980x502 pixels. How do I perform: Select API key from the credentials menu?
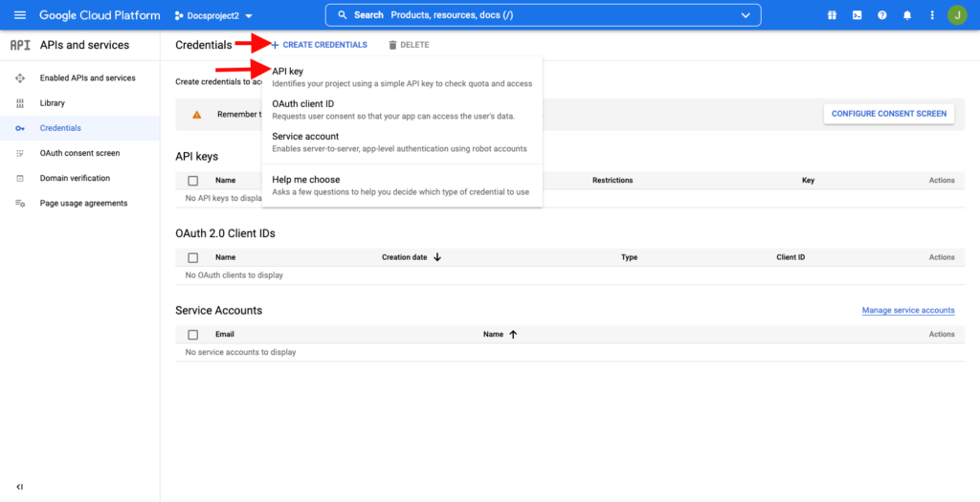[x=288, y=72]
